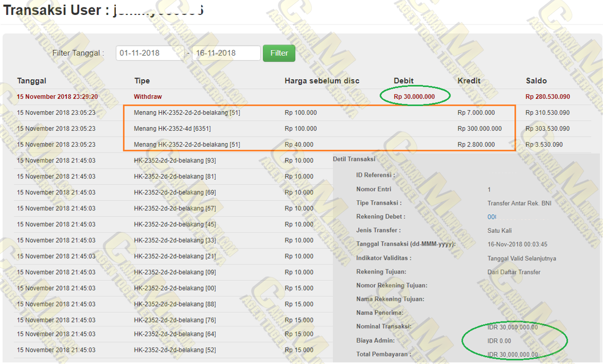This screenshot has height=364, width=603.
Task: Click the Tanggal column header
Action: pyautogui.click(x=31, y=81)
